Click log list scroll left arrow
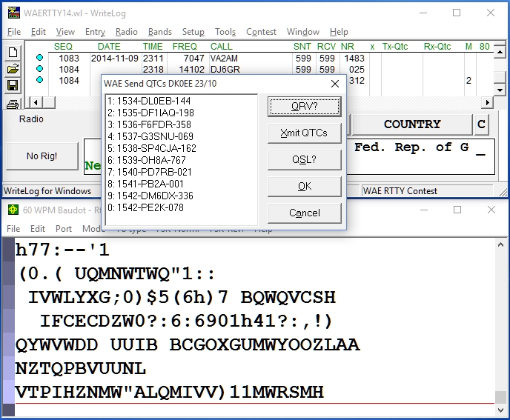Viewport: 510px width, 420px height. click(36, 103)
